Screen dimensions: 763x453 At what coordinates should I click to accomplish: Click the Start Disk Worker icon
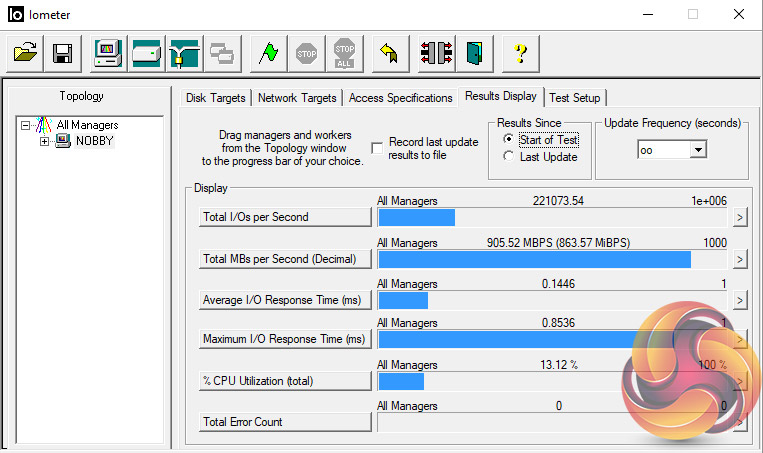point(146,53)
